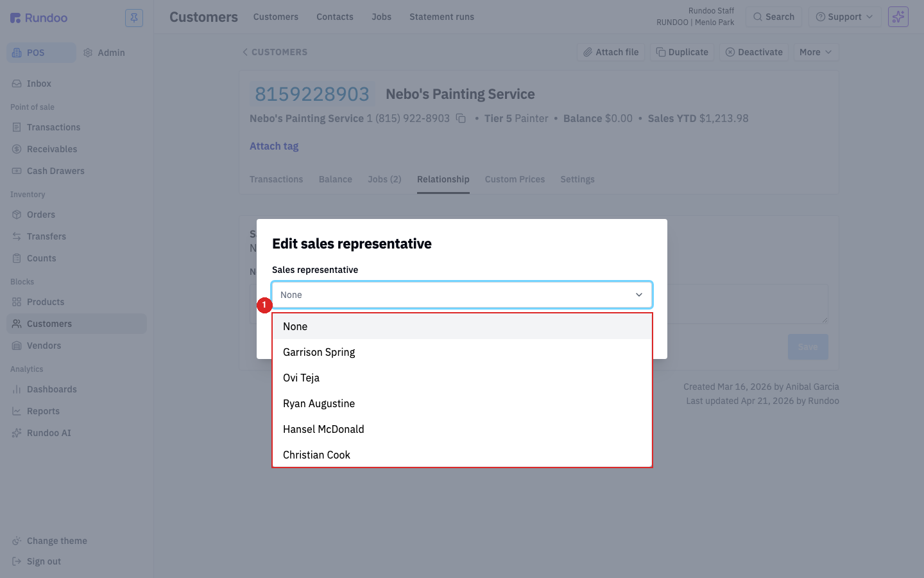Select the Relationship tab

(443, 179)
